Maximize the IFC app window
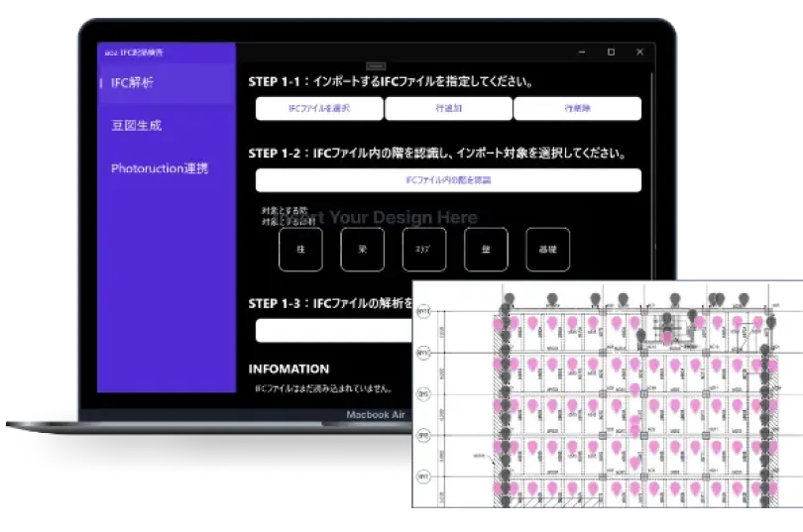 point(611,53)
